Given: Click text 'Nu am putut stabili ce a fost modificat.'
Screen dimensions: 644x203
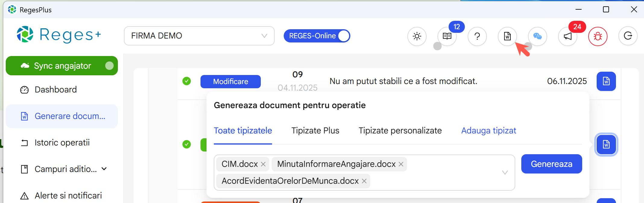Looking at the screenshot, I should (x=403, y=81).
